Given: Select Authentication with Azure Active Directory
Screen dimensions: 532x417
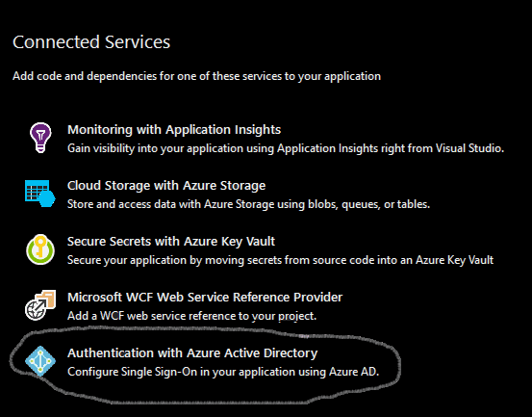Looking at the screenshot, I should coord(192,353).
